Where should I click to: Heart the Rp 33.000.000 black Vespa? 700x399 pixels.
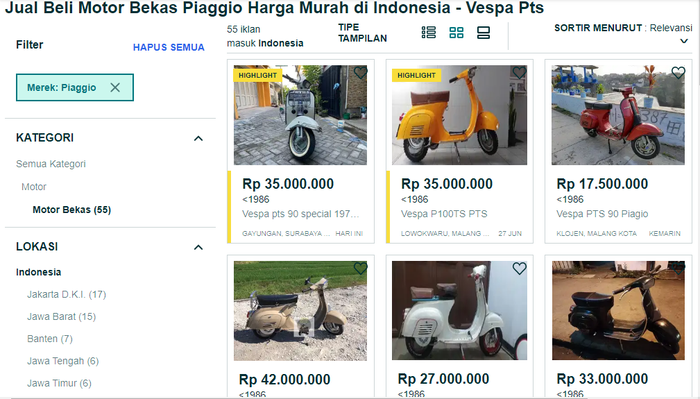click(678, 268)
